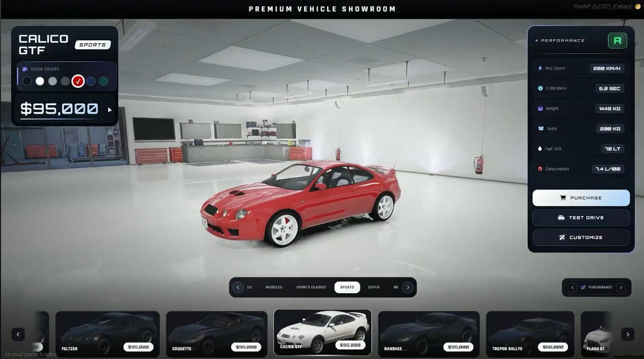Select the navy blue stock color
The height and width of the screenshot is (359, 644).
[x=91, y=81]
